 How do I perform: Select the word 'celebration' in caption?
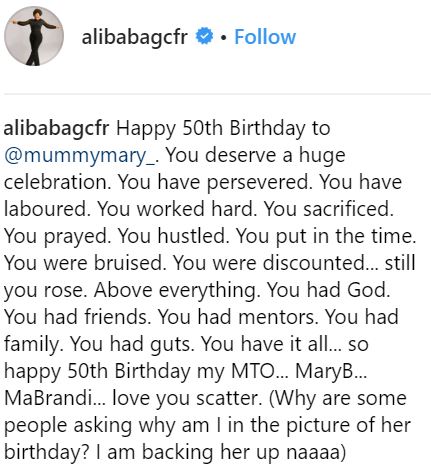click(x=55, y=182)
